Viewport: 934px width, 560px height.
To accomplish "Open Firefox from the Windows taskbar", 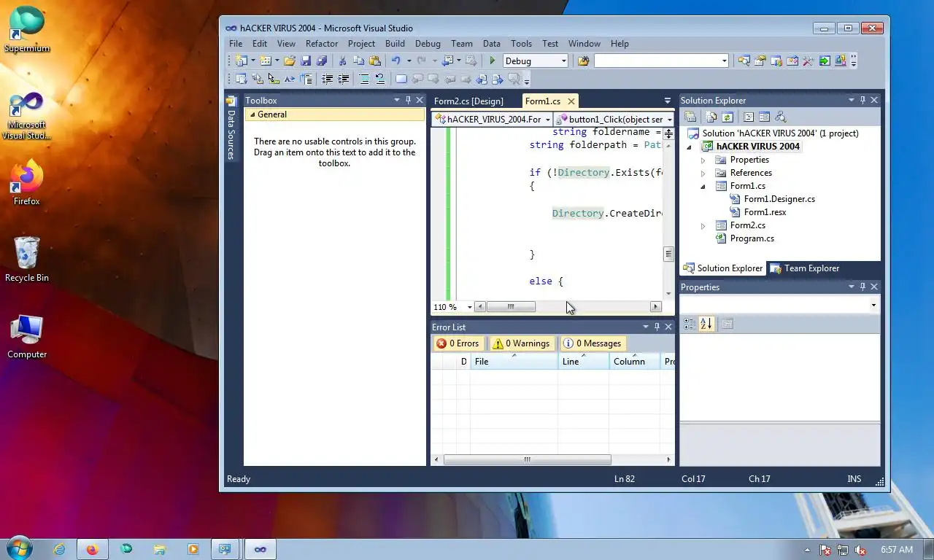I will 93,549.
